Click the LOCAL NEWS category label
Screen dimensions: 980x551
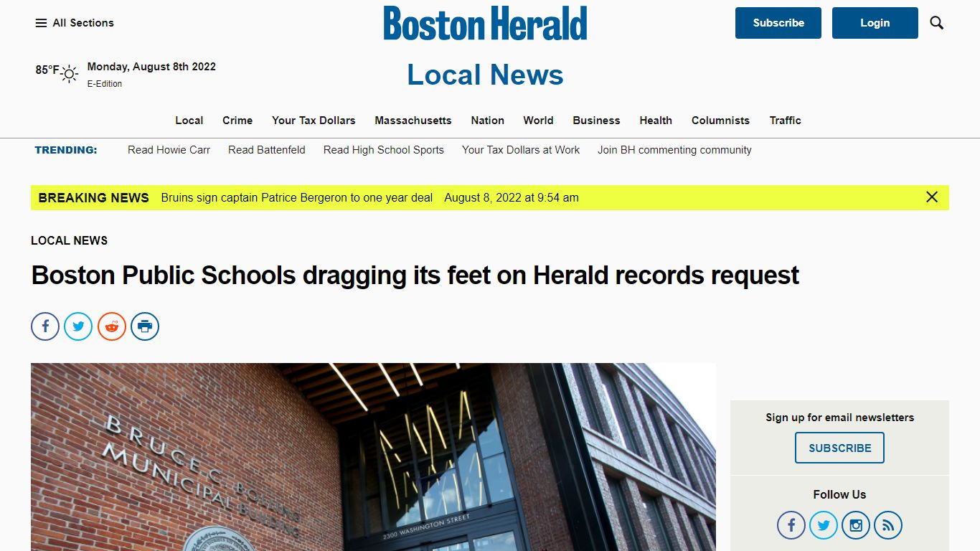(x=70, y=240)
